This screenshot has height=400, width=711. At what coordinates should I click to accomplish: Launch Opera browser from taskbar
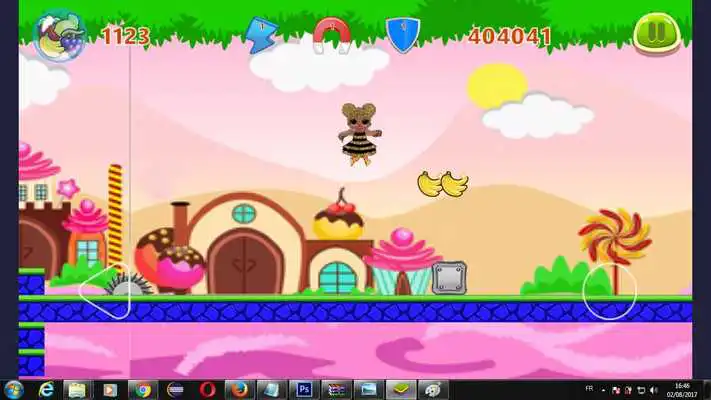pos(207,390)
